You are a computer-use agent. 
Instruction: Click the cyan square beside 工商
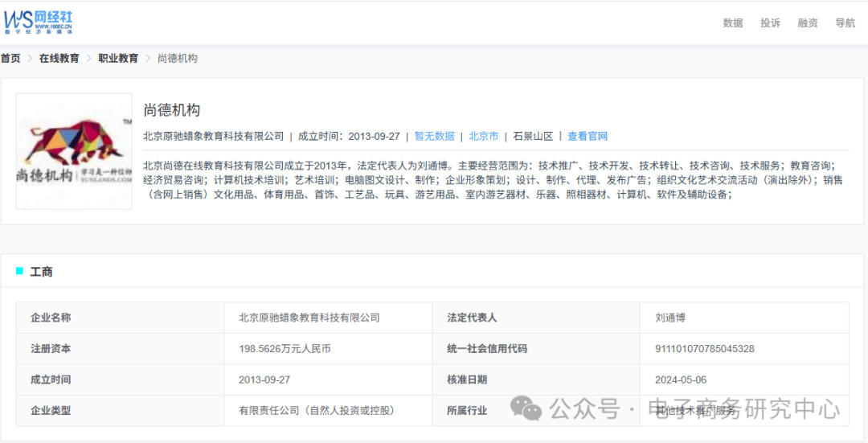[20, 271]
